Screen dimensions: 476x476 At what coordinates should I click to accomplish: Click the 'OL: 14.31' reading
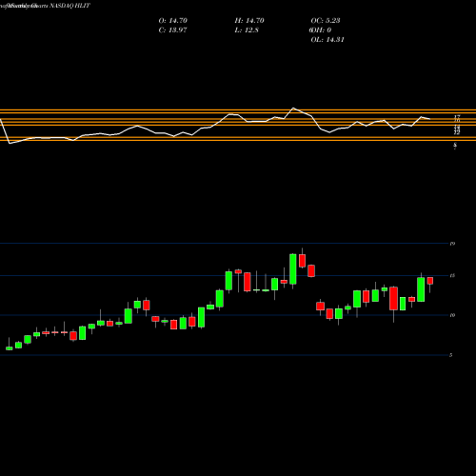327,40
